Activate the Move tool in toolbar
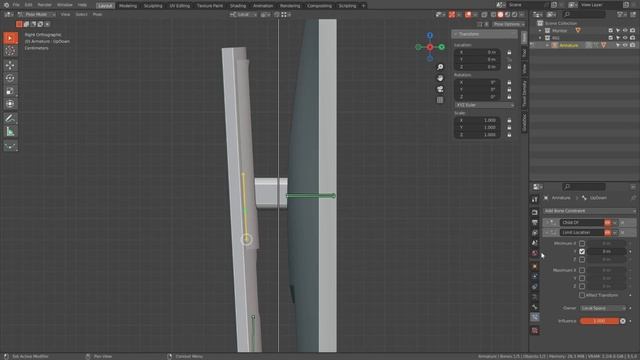The image size is (640, 360). 10,65
